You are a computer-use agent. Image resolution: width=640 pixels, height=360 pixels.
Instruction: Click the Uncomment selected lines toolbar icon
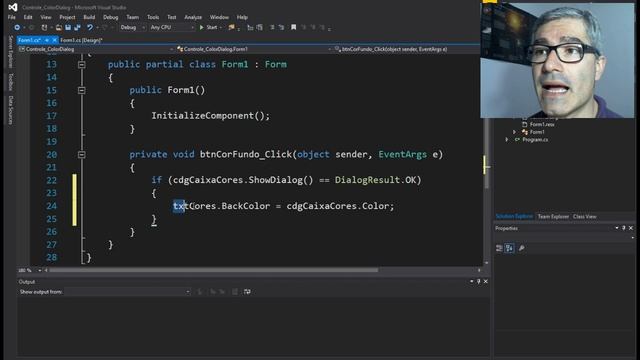(x=259, y=27)
